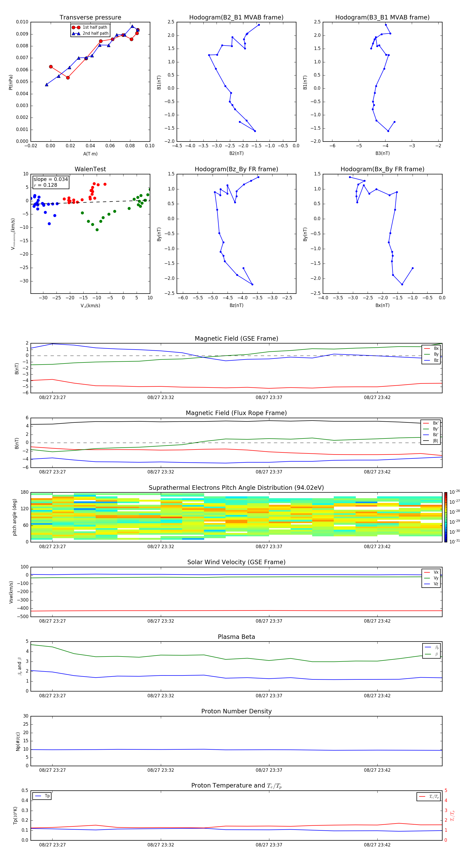
Task: Click the "Bx(nT)" x-axis label
Action: 382,305
